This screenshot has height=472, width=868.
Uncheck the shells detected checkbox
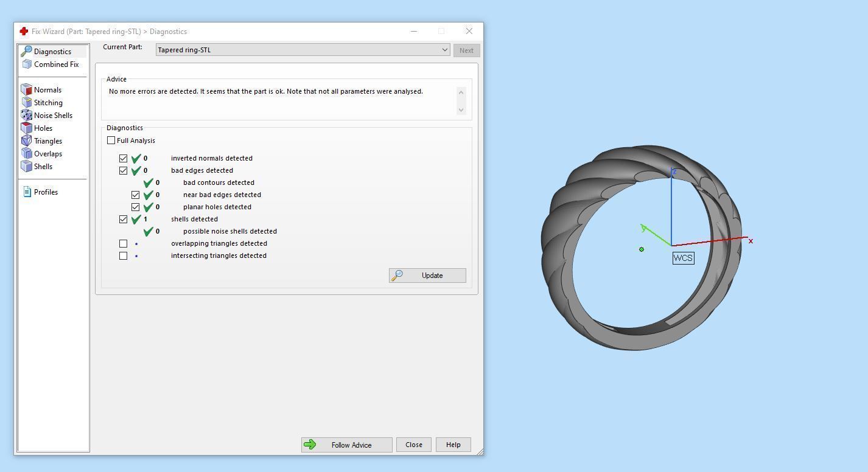pyautogui.click(x=123, y=219)
